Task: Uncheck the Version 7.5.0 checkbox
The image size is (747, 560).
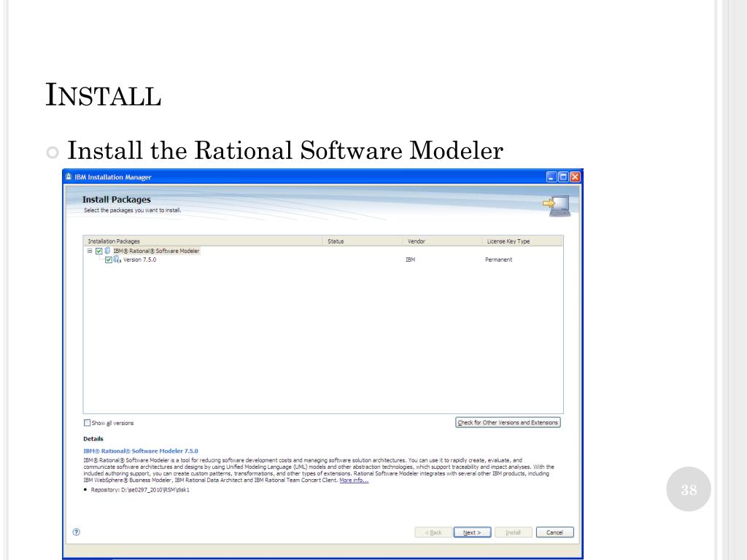Action: (x=109, y=260)
